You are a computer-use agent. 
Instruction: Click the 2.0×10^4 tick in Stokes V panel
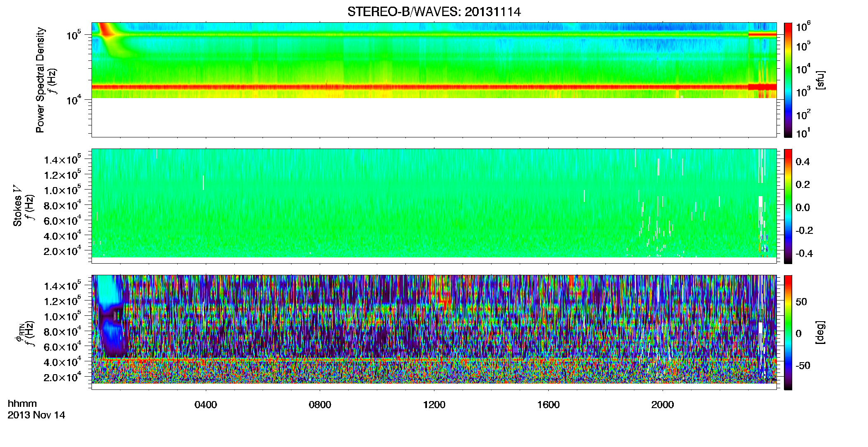pos(63,251)
